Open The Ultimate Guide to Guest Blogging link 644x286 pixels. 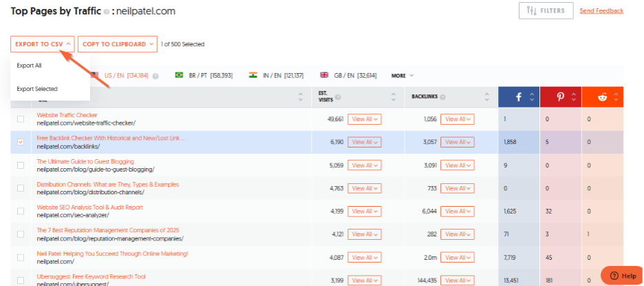point(85,161)
